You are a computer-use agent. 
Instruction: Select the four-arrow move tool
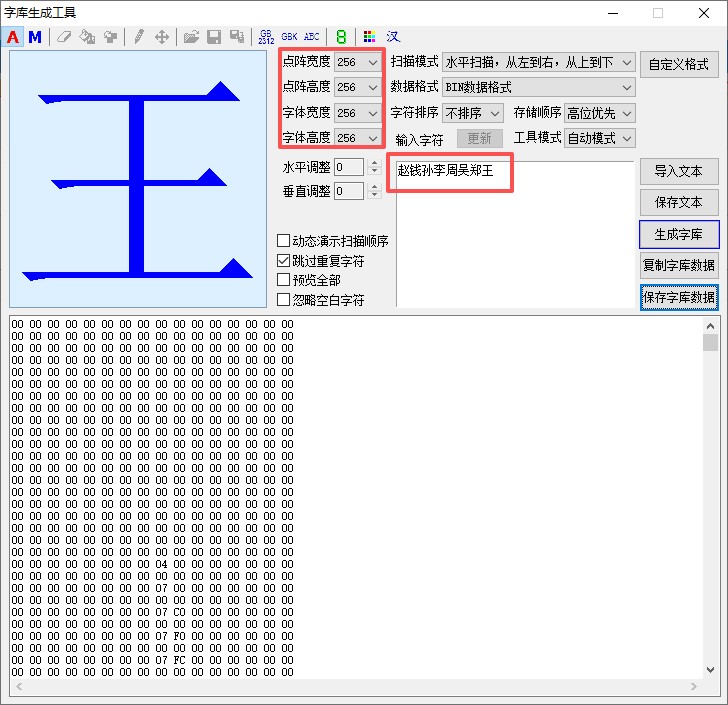(162, 37)
